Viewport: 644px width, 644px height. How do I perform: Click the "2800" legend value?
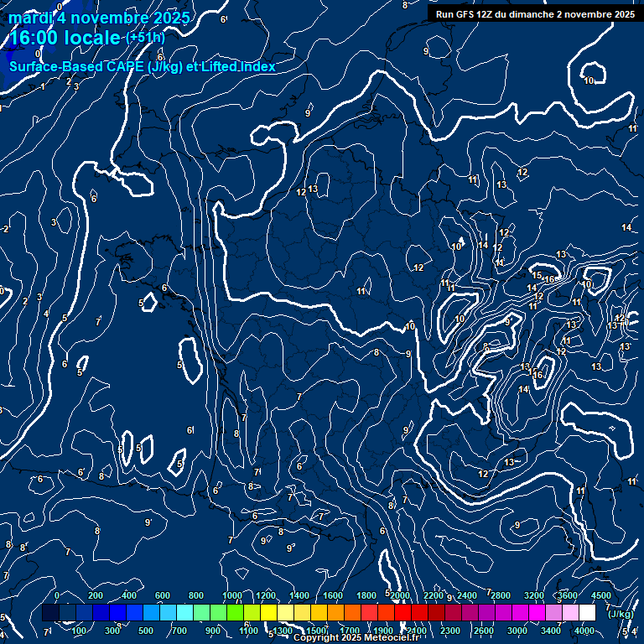click(501, 595)
